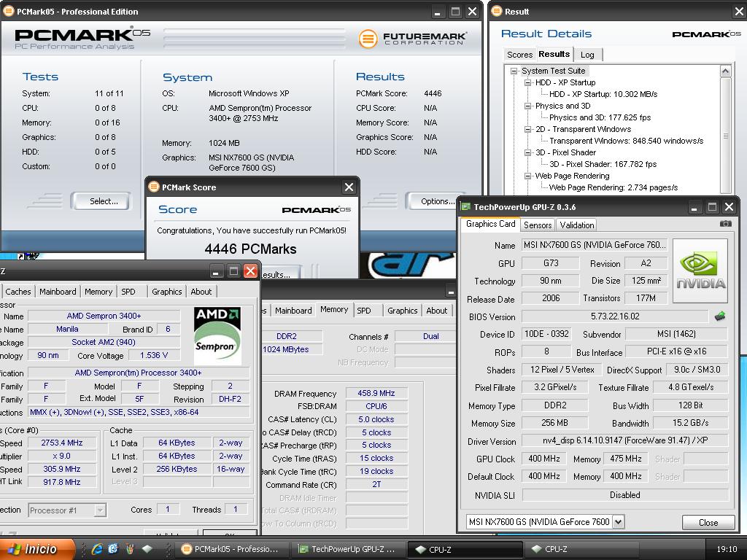Click the NVIDIA SLI Disabled field
The width and height of the screenshot is (747, 560).
point(625,495)
